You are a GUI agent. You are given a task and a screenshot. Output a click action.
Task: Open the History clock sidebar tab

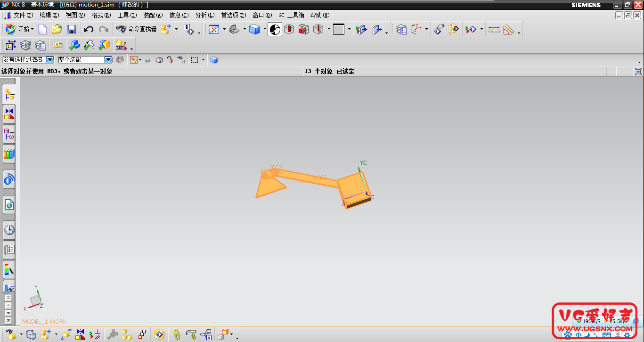(9, 230)
